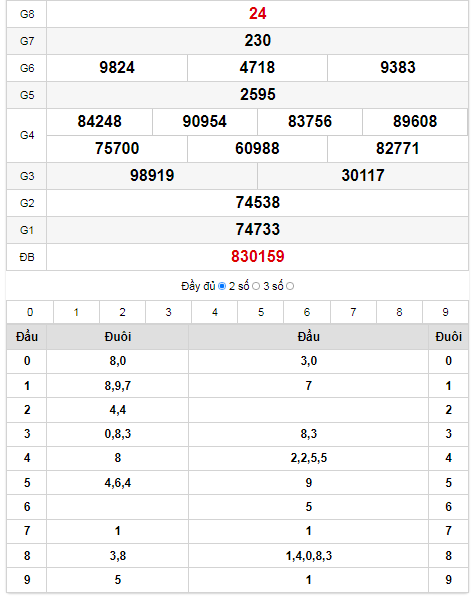This screenshot has height=596, width=473.
Task: Click the G6 number 4718
Action: point(257,68)
